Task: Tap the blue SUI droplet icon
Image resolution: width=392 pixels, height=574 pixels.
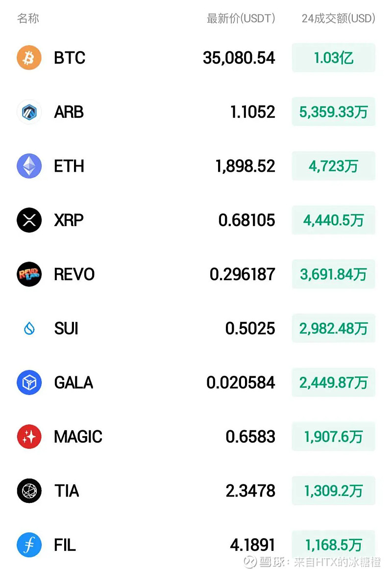Action: [29, 328]
